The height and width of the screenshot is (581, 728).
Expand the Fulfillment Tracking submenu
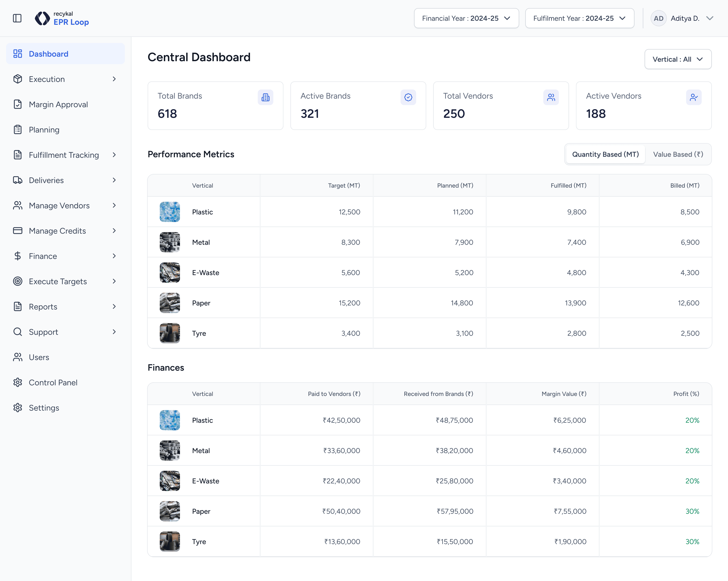(x=114, y=155)
